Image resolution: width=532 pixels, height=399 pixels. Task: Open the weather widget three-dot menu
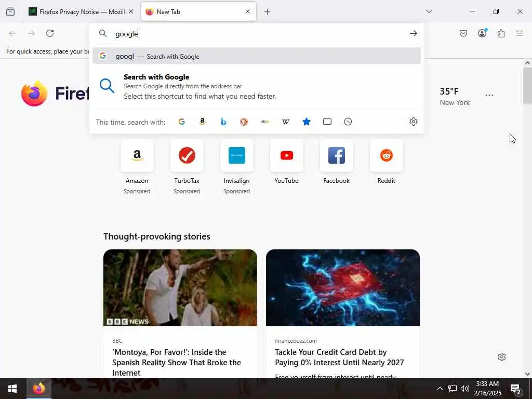[x=489, y=95]
